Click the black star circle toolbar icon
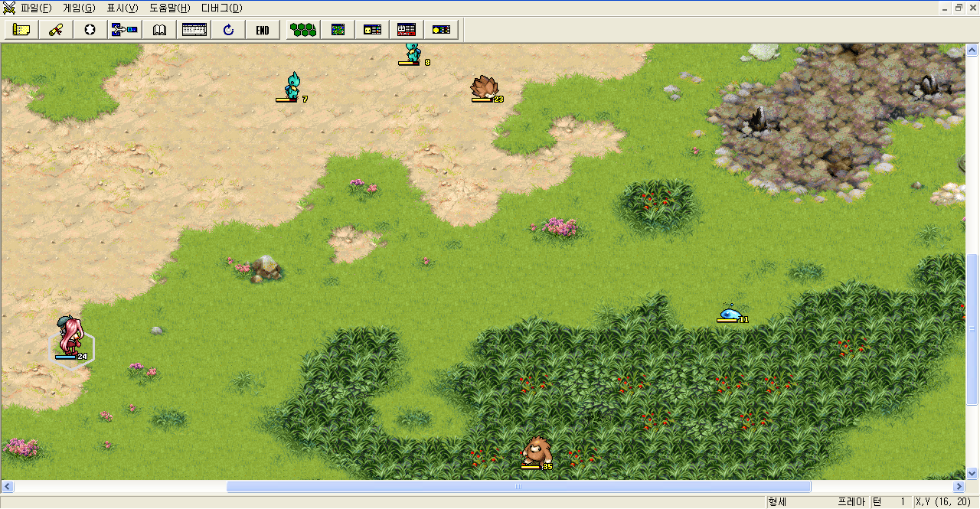 pyautogui.click(x=90, y=30)
